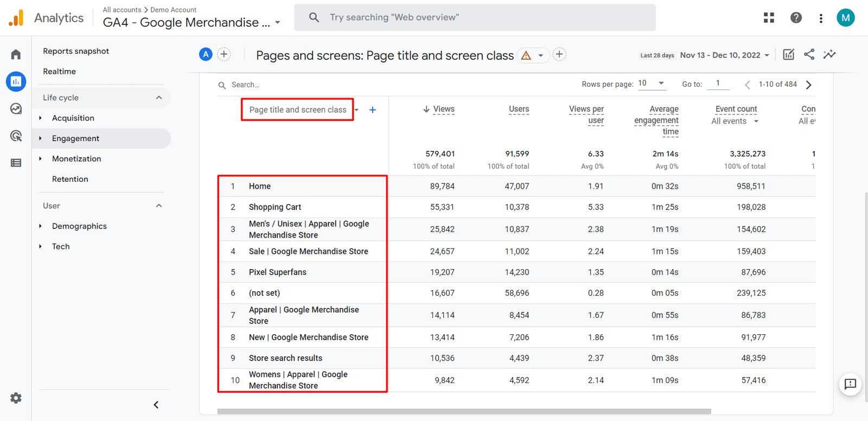Viewport: 868px width, 421px height.
Task: Open the Help question mark icon
Action: point(796,18)
